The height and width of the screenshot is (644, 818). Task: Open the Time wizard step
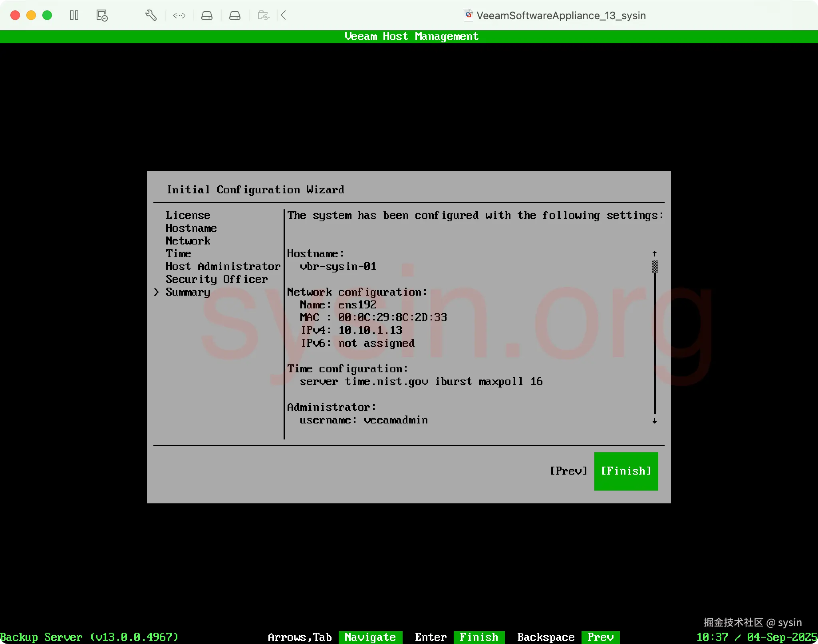pyautogui.click(x=178, y=254)
